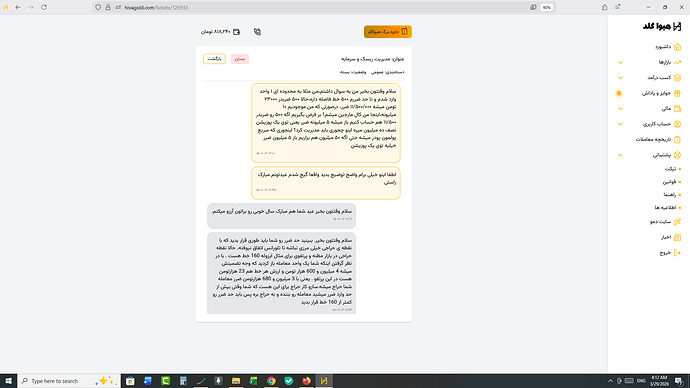This screenshot has width=690, height=388.
Task: Click the هیوا گلد logo
Action: click(x=662, y=26)
